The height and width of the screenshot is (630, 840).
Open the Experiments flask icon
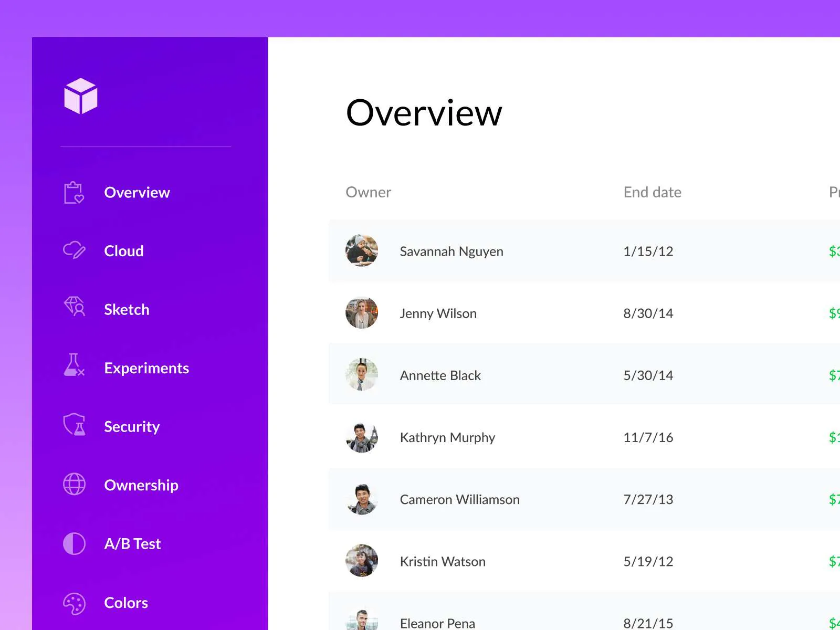(73, 368)
